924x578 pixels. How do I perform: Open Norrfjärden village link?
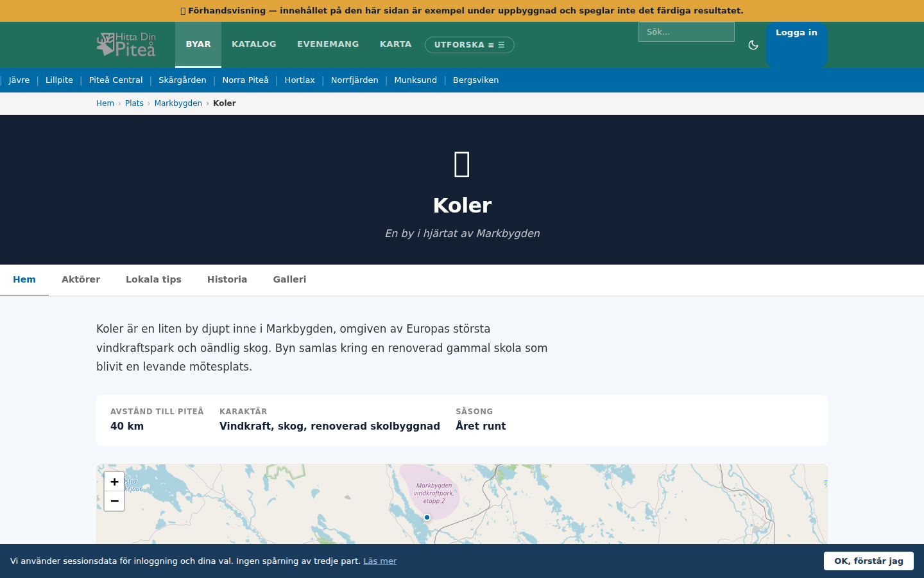coord(355,80)
